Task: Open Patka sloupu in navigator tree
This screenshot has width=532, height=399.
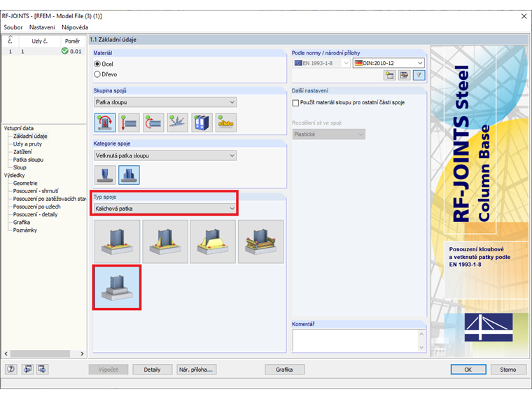Action: pyautogui.click(x=28, y=160)
